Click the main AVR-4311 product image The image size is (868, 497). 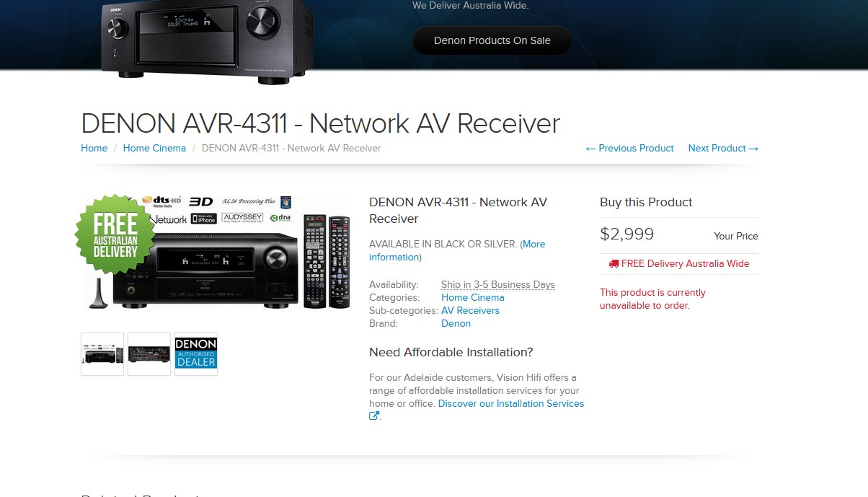pyautogui.click(x=216, y=252)
